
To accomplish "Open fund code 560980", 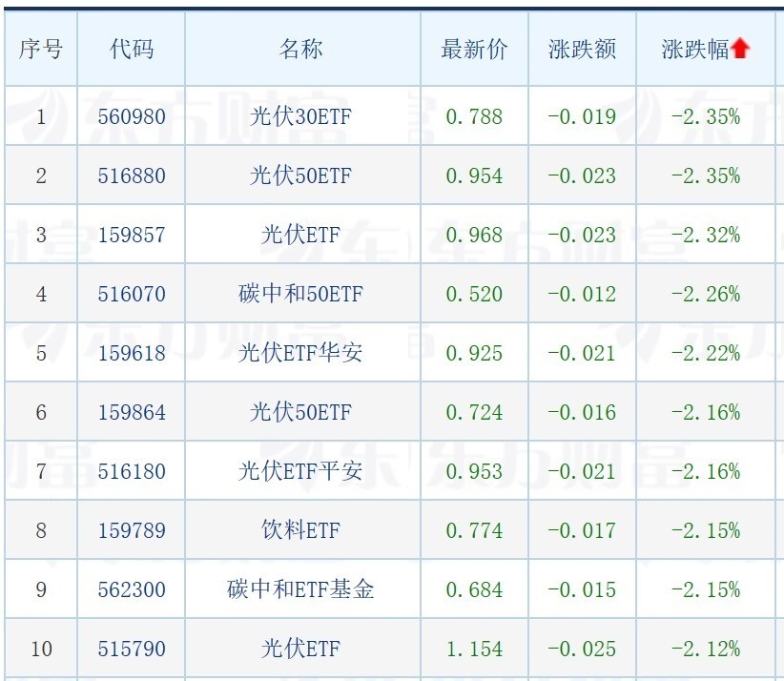I will click(x=132, y=117).
